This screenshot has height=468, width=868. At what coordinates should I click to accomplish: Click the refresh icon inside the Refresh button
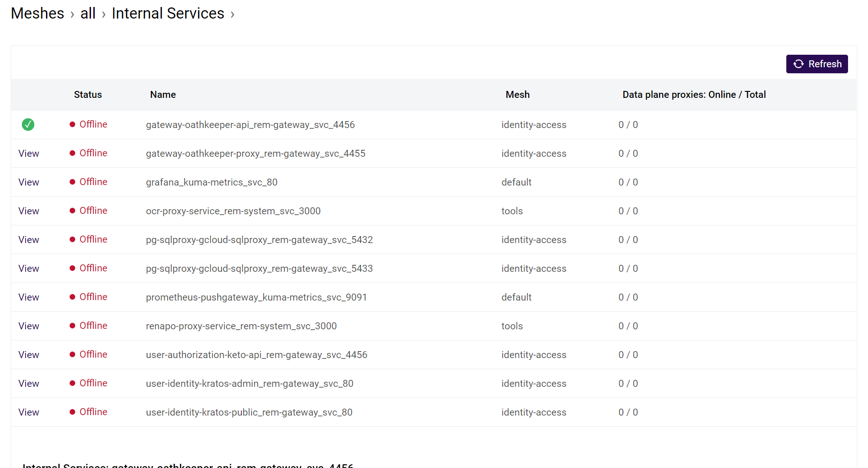click(x=798, y=64)
